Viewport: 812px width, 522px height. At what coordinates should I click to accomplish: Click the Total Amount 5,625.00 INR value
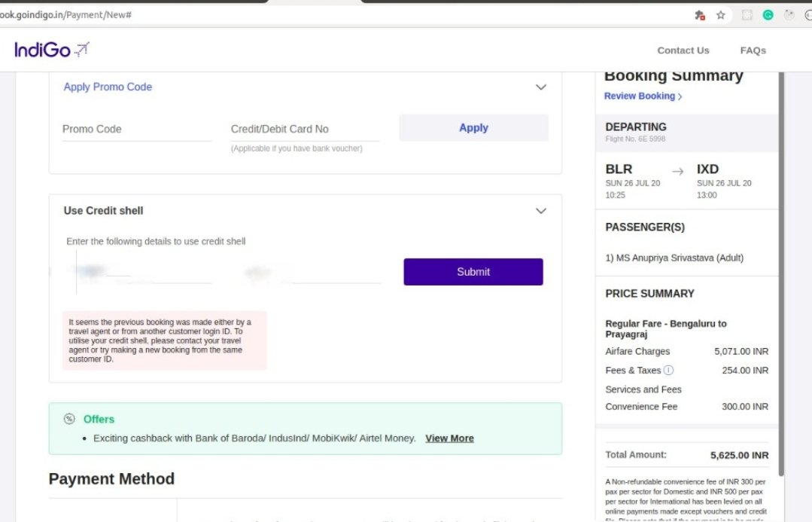pyautogui.click(x=739, y=455)
